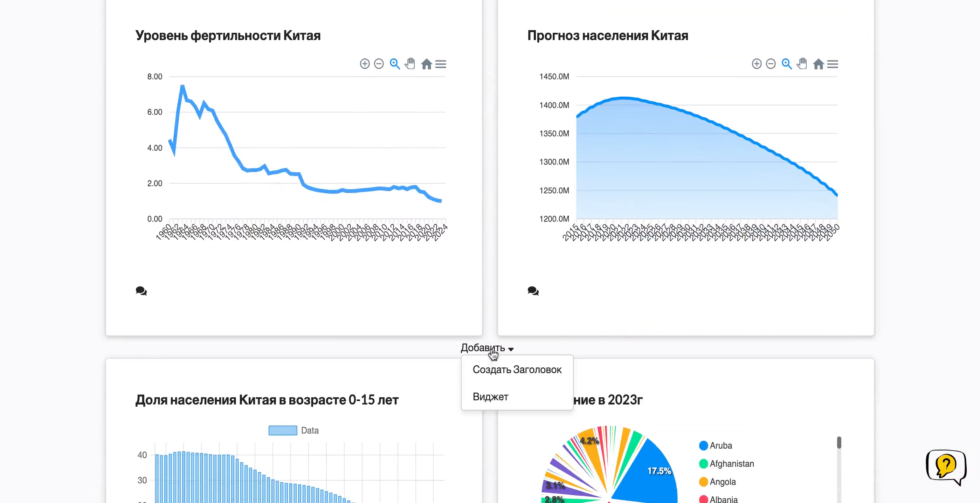The height and width of the screenshot is (503, 980).
Task: Zoom in on population forecast chart
Action: tap(756, 64)
